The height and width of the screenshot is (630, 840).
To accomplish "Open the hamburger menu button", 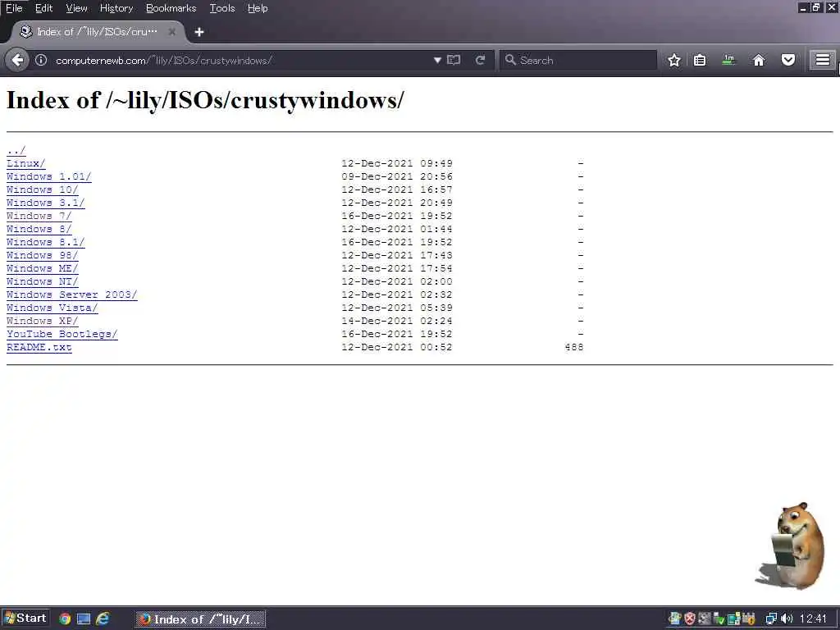I will (x=822, y=60).
